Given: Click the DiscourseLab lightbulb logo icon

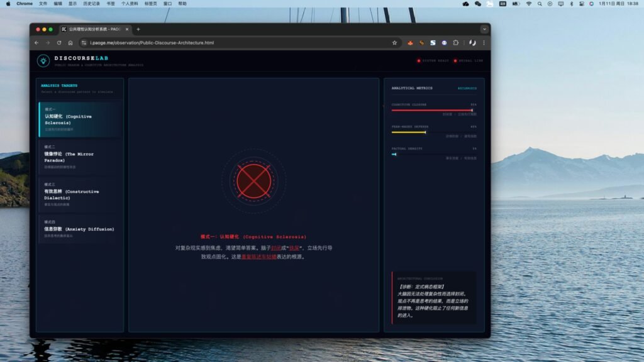Looking at the screenshot, I should [x=43, y=60].
